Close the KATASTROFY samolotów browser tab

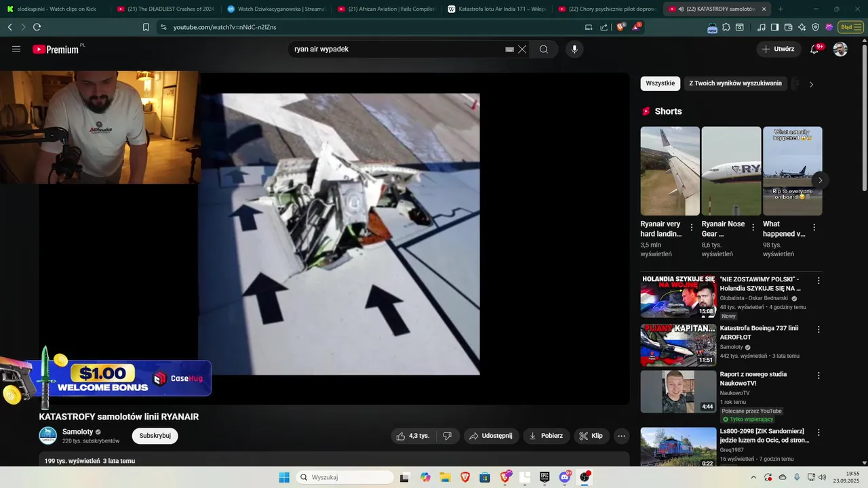pyautogui.click(x=764, y=9)
